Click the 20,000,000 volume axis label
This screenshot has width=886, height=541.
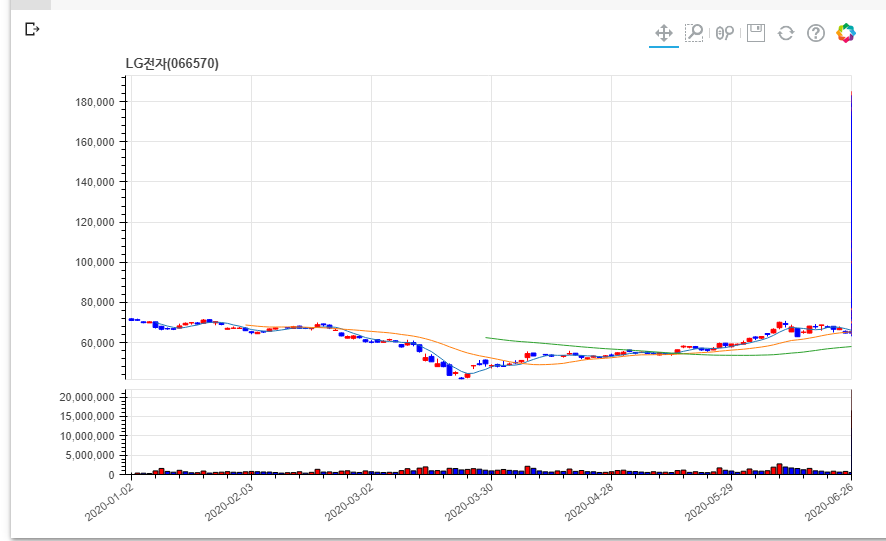(x=87, y=397)
